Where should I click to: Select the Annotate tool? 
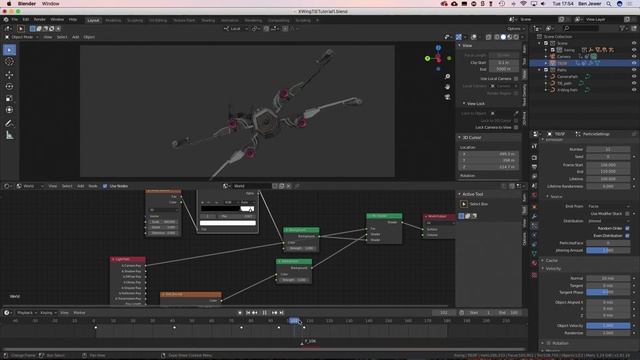(9, 123)
